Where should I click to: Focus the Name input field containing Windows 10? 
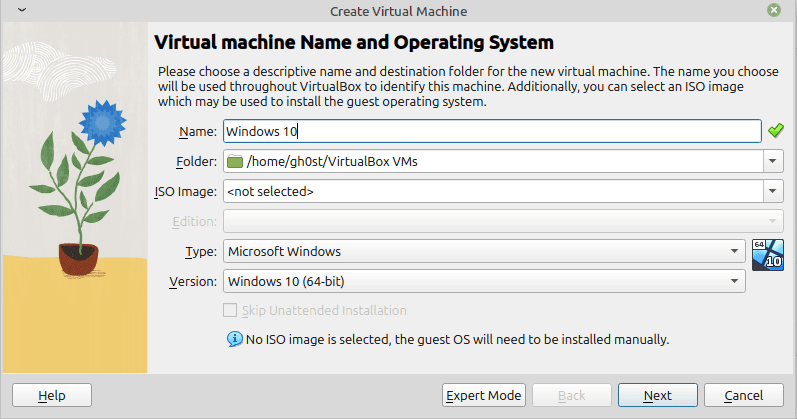pos(492,131)
